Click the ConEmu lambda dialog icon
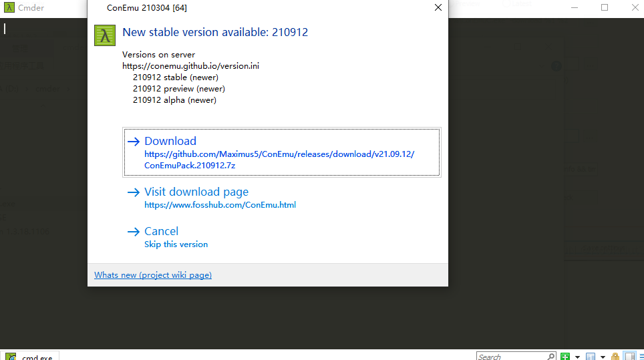 coord(105,35)
